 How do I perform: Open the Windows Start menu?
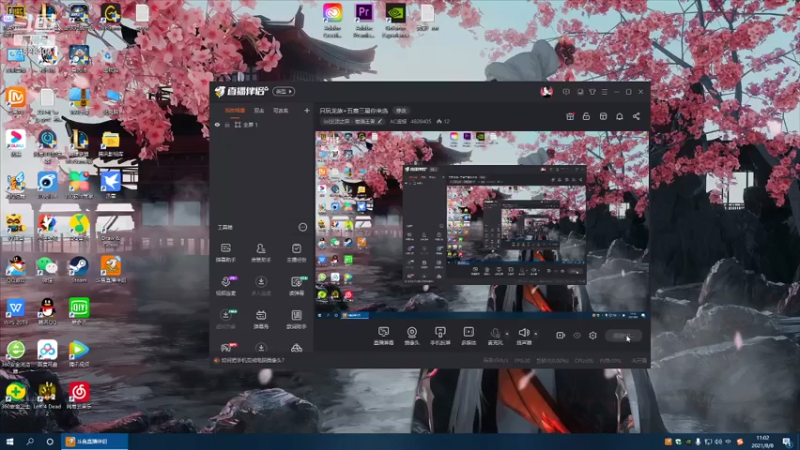tap(10, 441)
